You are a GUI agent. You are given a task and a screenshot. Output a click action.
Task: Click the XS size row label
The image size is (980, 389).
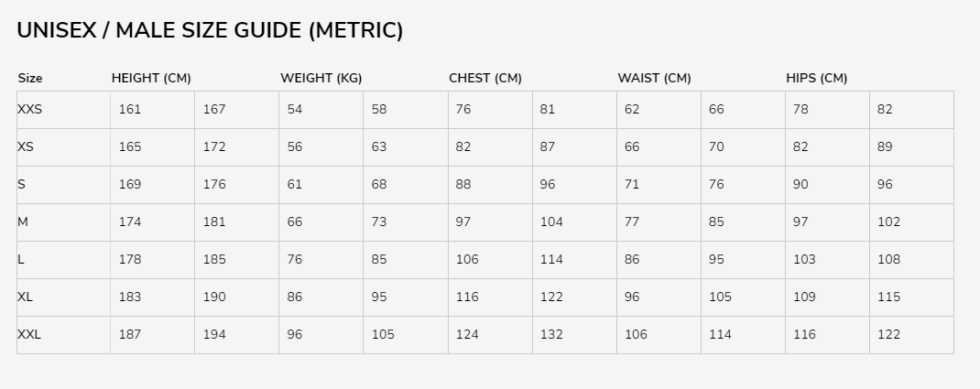tap(26, 146)
